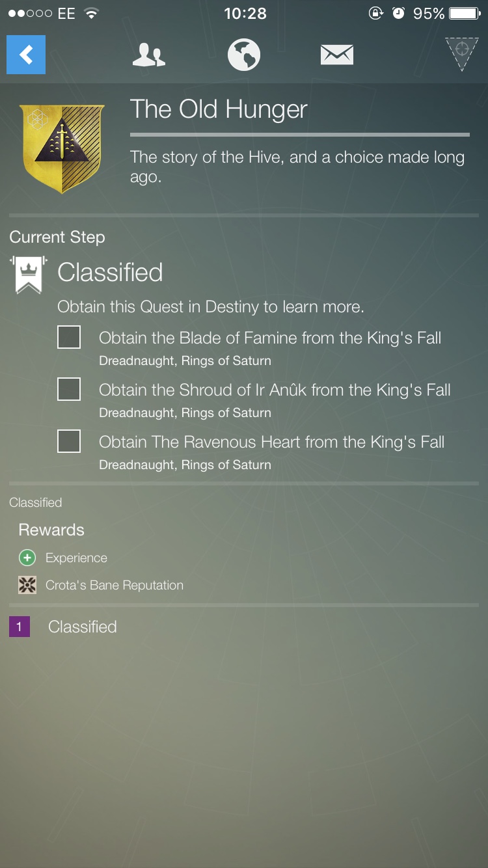Tap the Rewards section heading
488x868 pixels.
(51, 530)
